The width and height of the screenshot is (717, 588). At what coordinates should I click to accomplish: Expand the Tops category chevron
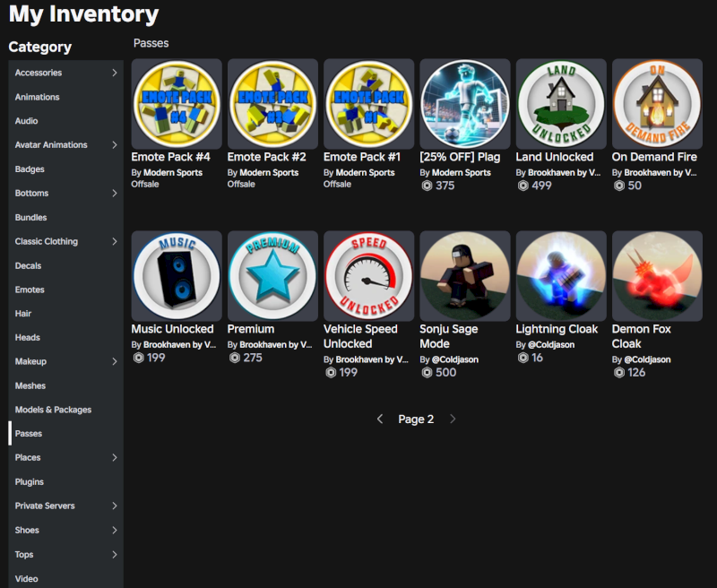tap(115, 554)
